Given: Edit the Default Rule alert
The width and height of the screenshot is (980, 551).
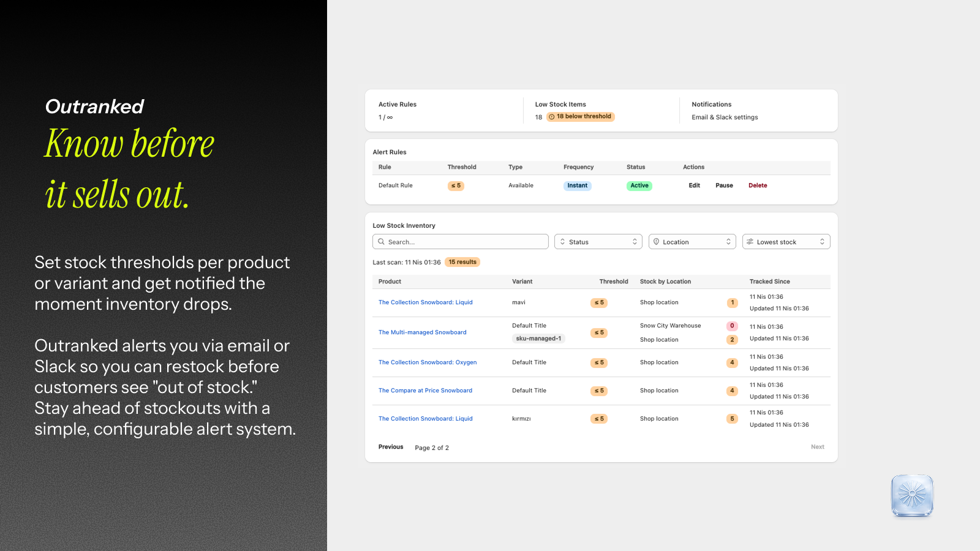Looking at the screenshot, I should (x=694, y=186).
